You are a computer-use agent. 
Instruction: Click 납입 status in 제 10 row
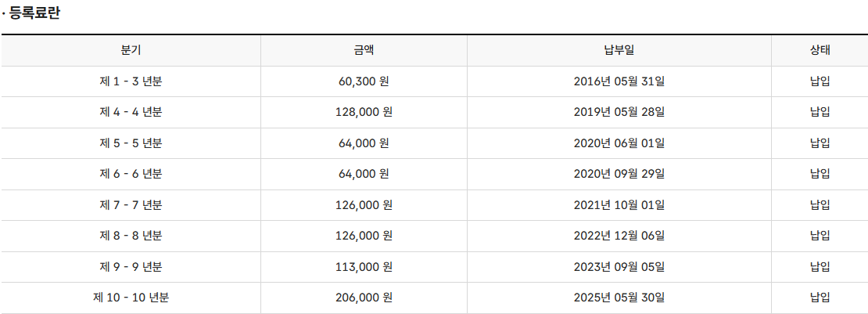click(x=820, y=298)
